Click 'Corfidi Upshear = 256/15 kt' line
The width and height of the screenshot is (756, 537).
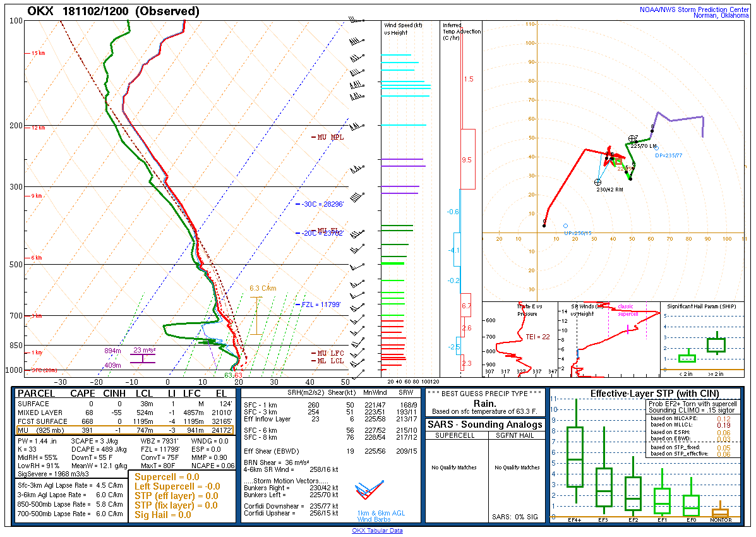click(x=291, y=513)
